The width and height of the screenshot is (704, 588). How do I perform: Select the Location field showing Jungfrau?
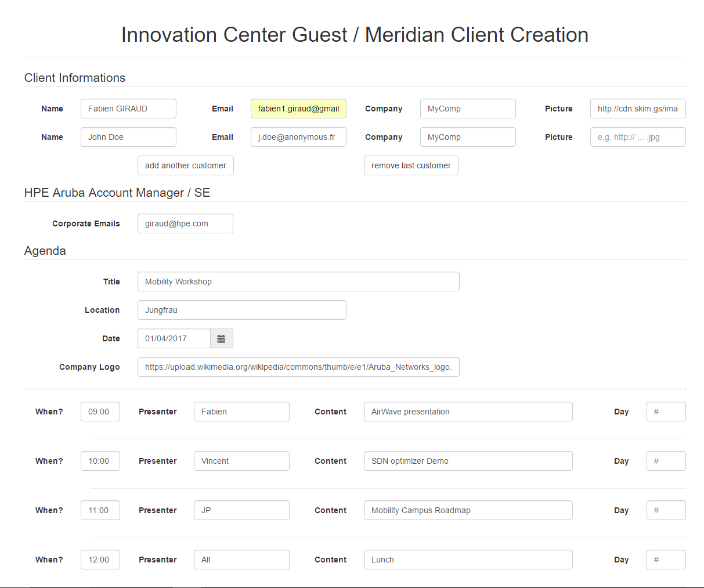[241, 310]
